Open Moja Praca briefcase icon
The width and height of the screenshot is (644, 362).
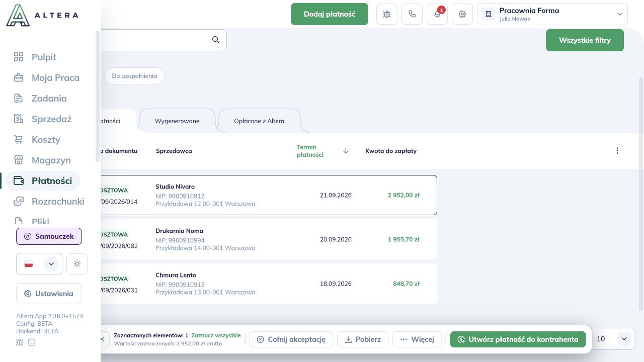pos(19,78)
